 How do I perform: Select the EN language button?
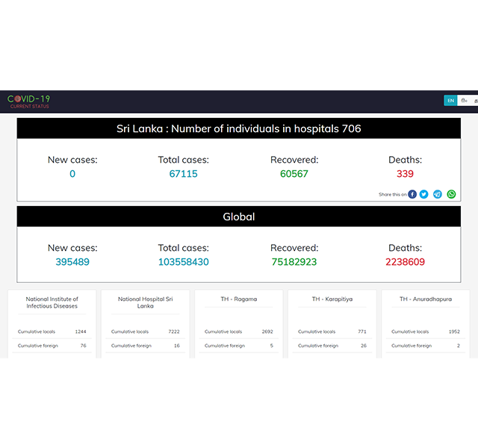(450, 101)
